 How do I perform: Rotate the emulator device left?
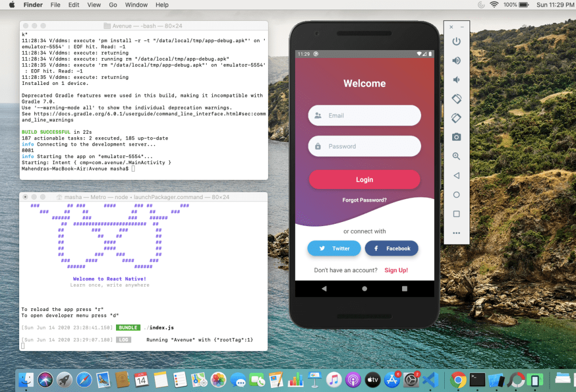click(x=456, y=99)
